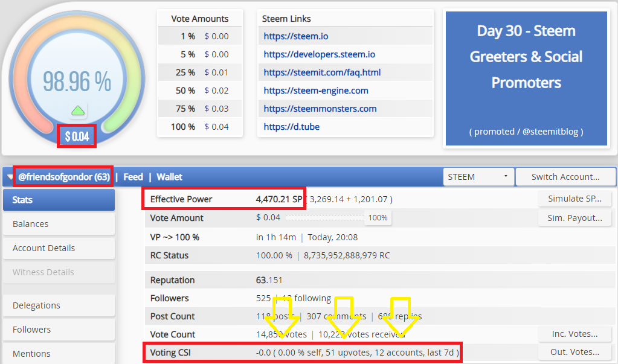Open the https://d.tube link
618x364 pixels.
(291, 127)
